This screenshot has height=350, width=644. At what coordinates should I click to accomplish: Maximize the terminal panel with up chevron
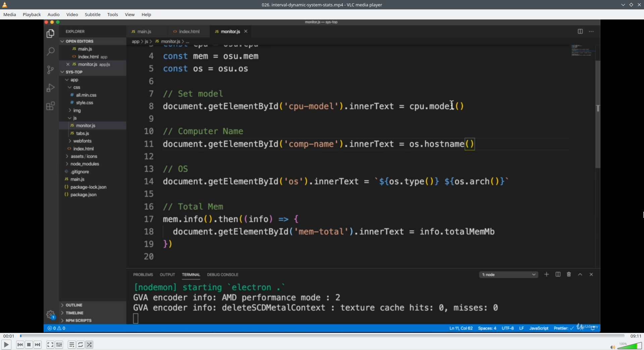click(x=580, y=274)
